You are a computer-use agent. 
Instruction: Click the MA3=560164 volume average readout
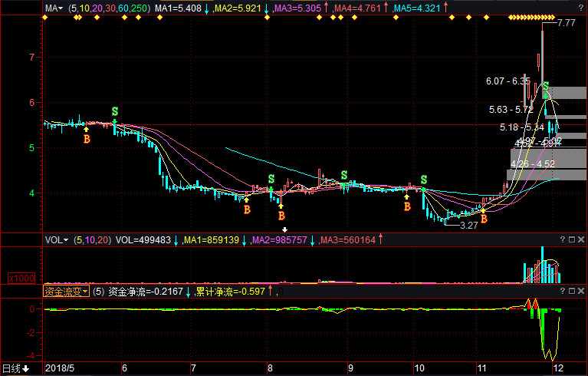(348, 240)
